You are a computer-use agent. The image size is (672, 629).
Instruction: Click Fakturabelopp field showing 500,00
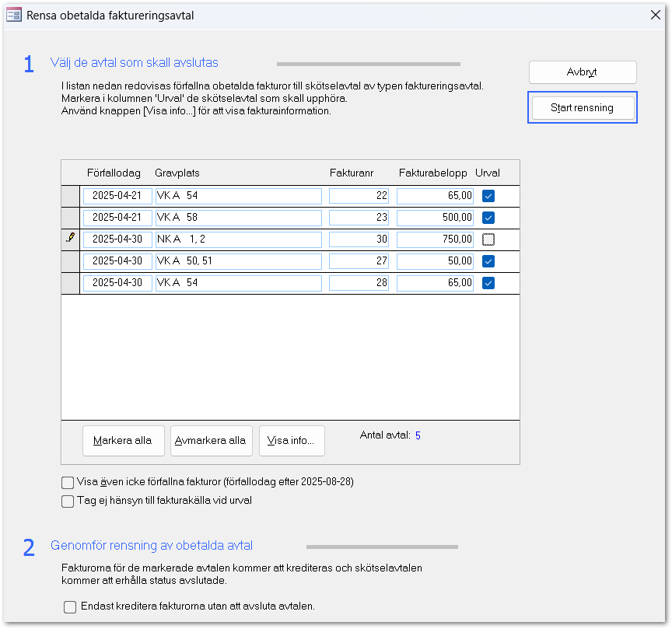[435, 218]
